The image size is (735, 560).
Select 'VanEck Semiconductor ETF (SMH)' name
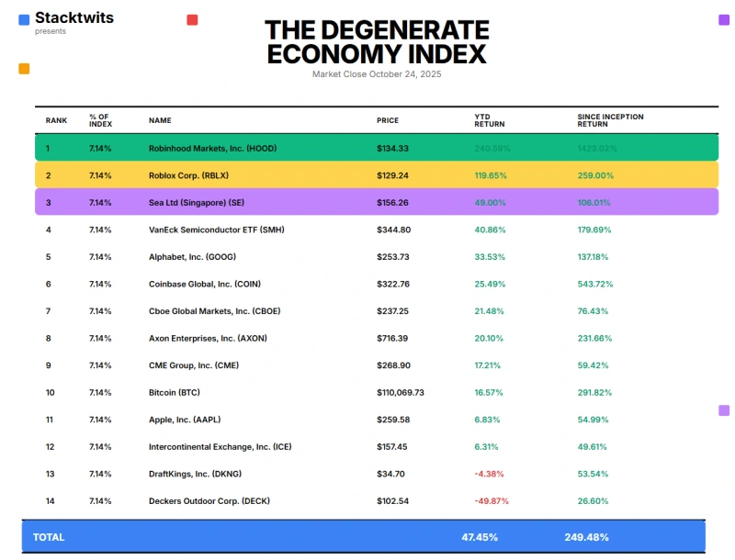pos(217,230)
